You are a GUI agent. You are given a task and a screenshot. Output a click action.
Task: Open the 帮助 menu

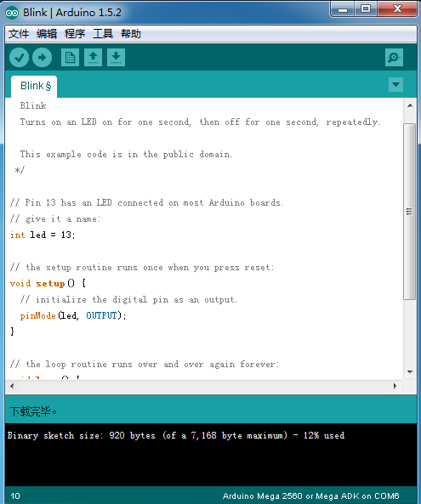131,33
